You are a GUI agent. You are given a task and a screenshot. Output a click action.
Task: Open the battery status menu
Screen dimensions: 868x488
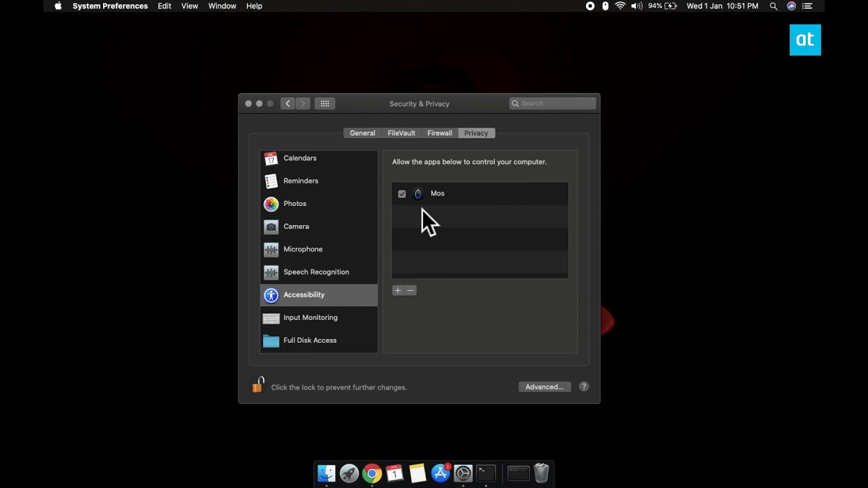[x=663, y=6]
